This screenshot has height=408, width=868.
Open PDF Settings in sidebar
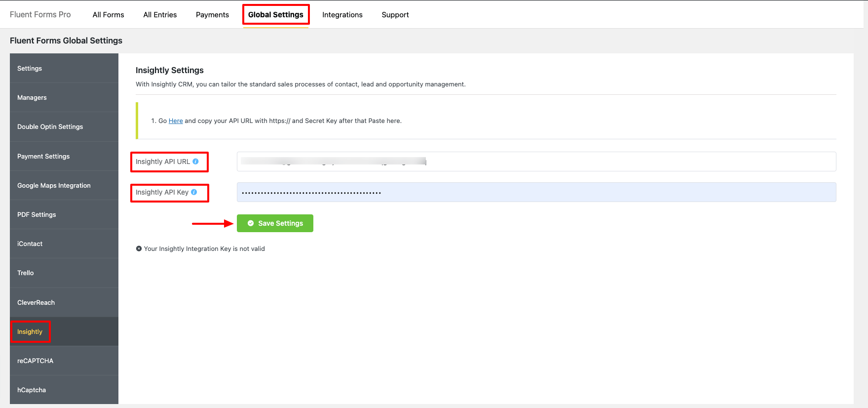(x=64, y=214)
